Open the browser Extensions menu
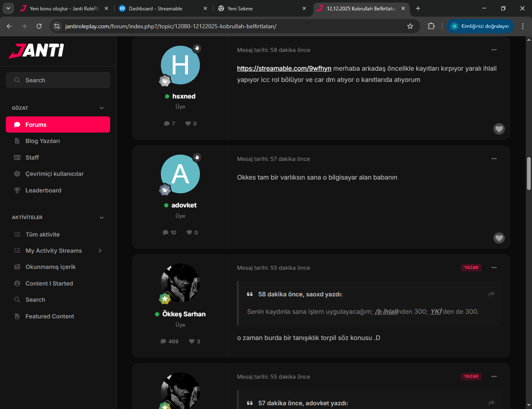The width and height of the screenshot is (532, 409). tap(431, 26)
